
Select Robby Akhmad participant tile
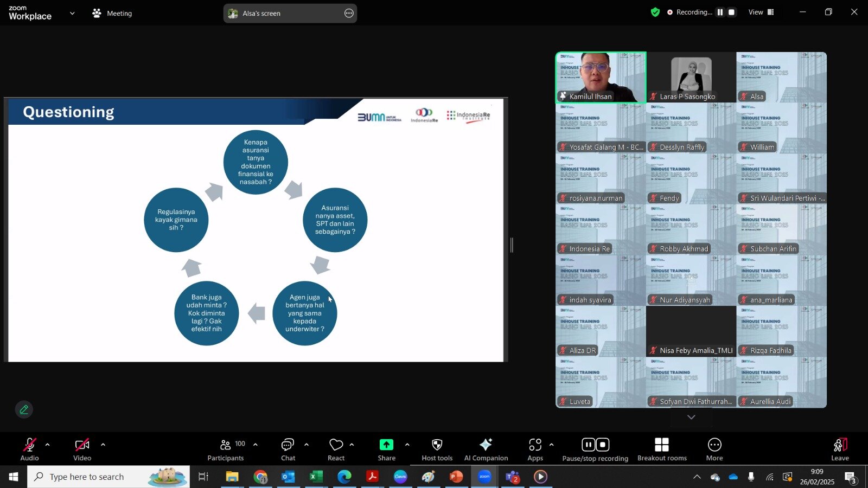coord(691,229)
